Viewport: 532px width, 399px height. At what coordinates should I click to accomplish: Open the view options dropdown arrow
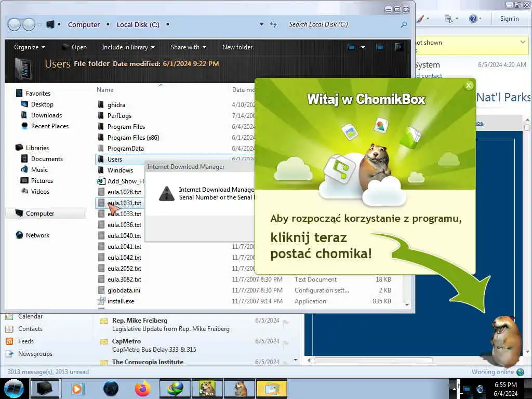pos(363,47)
